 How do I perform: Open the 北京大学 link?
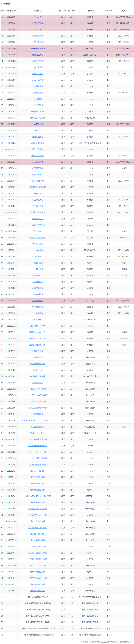tap(38, 17)
